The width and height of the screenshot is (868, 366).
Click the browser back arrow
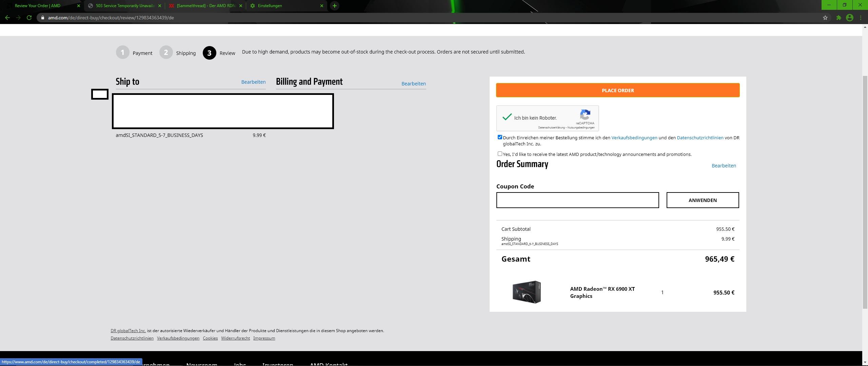[7, 18]
